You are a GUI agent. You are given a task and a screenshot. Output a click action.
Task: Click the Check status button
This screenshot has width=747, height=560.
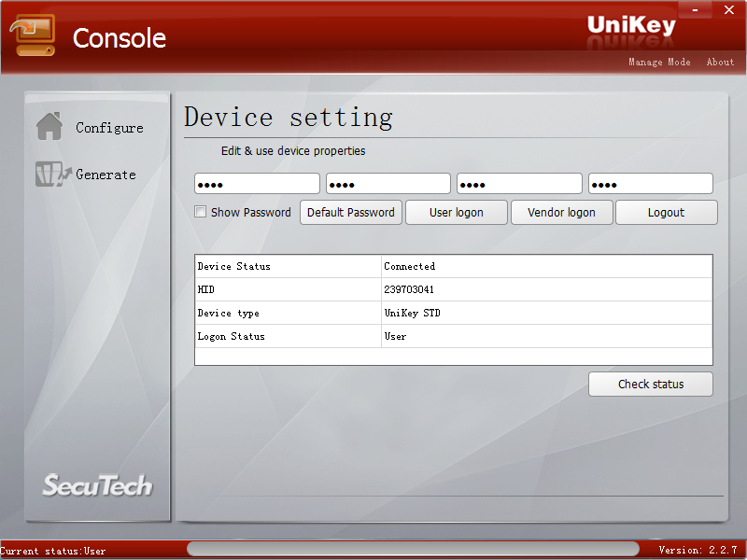[651, 384]
